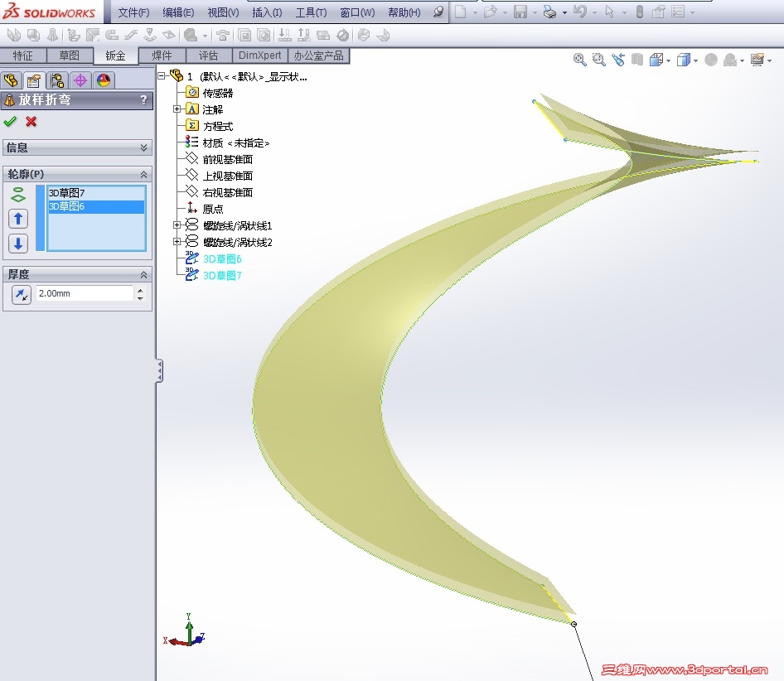Open the DisplayManager color ball tab
784x681 pixels.
point(104,80)
